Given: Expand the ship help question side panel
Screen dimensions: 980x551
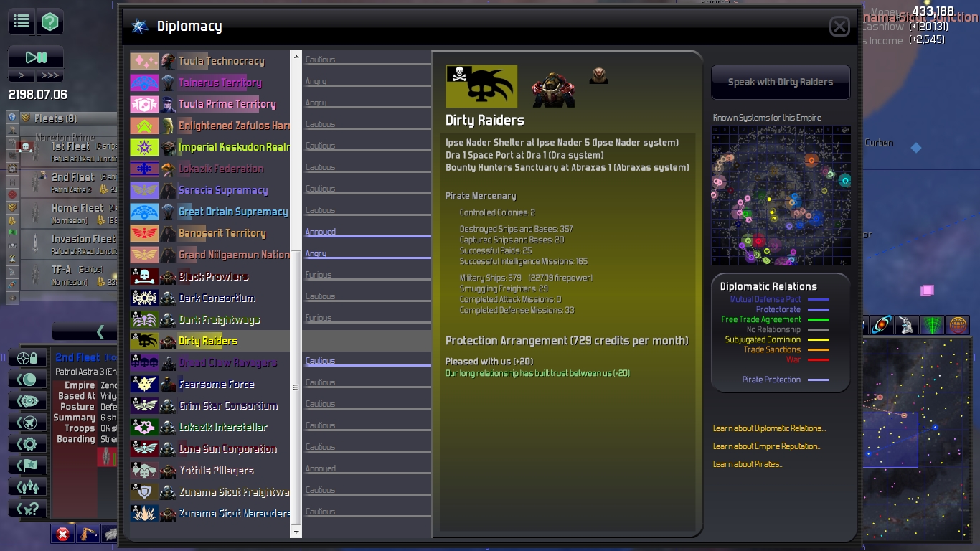Looking at the screenshot, I should [x=28, y=508].
